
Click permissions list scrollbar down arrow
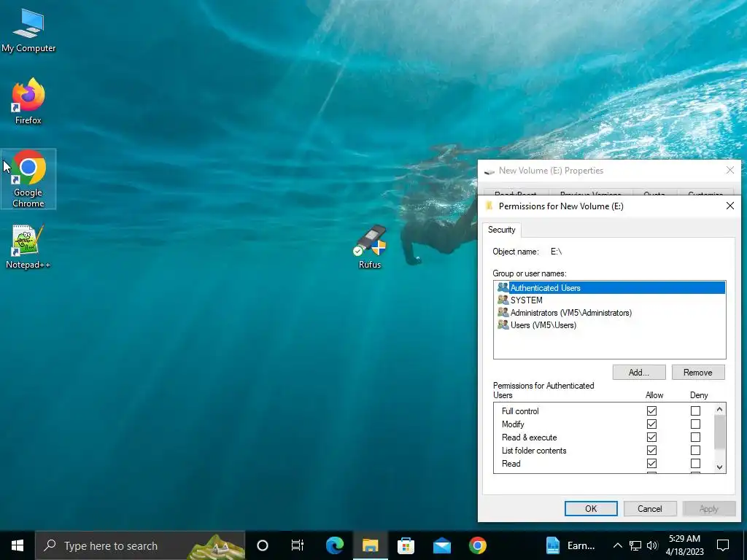click(720, 467)
